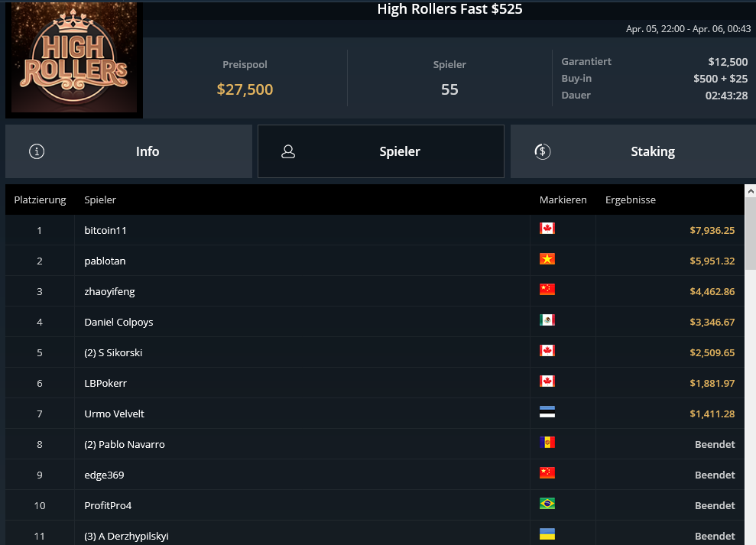Click the $1,881.97 result
The width and height of the screenshot is (756, 545).
(x=712, y=384)
